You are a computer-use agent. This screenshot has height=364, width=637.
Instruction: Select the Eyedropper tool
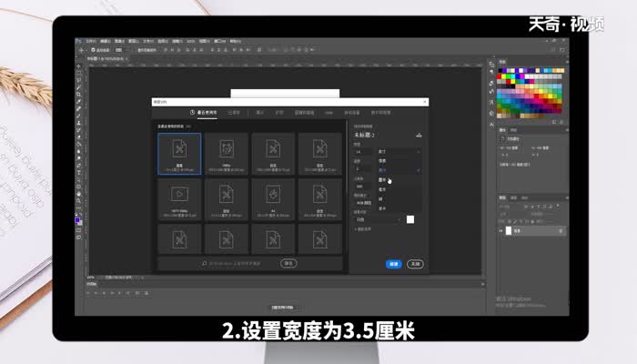point(78,102)
